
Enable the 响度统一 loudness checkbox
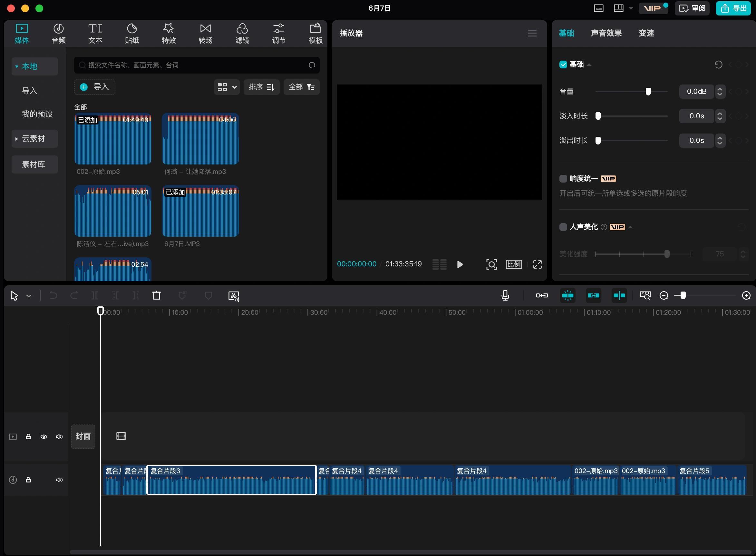coord(563,179)
